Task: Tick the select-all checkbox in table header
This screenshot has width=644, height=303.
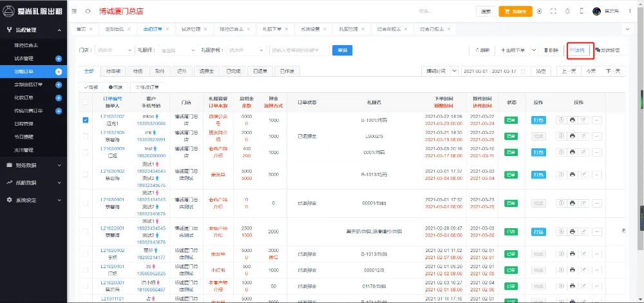Action: point(86,103)
